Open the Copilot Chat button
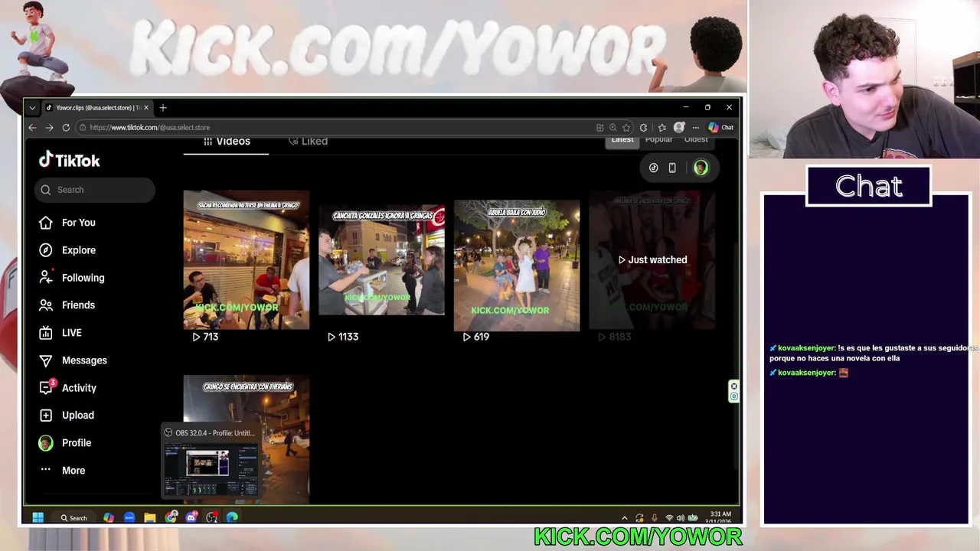Image resolution: width=980 pixels, height=551 pixels. [x=720, y=128]
